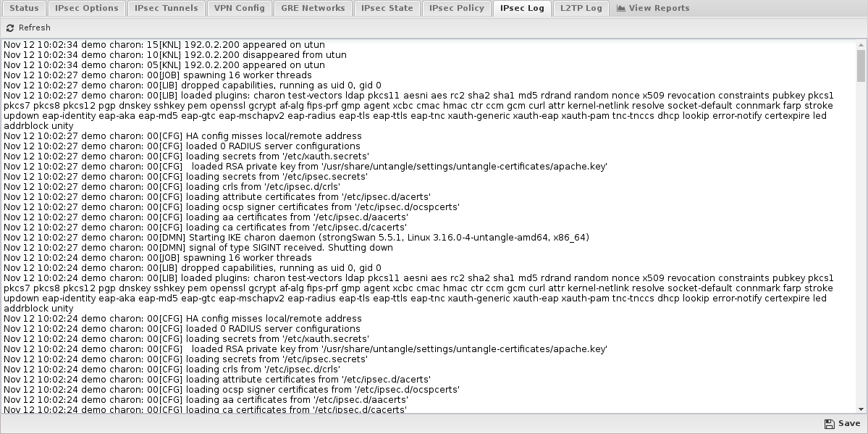Click 10:02:27 'loaded 0 RADIUS server configurations' line

tap(182, 146)
